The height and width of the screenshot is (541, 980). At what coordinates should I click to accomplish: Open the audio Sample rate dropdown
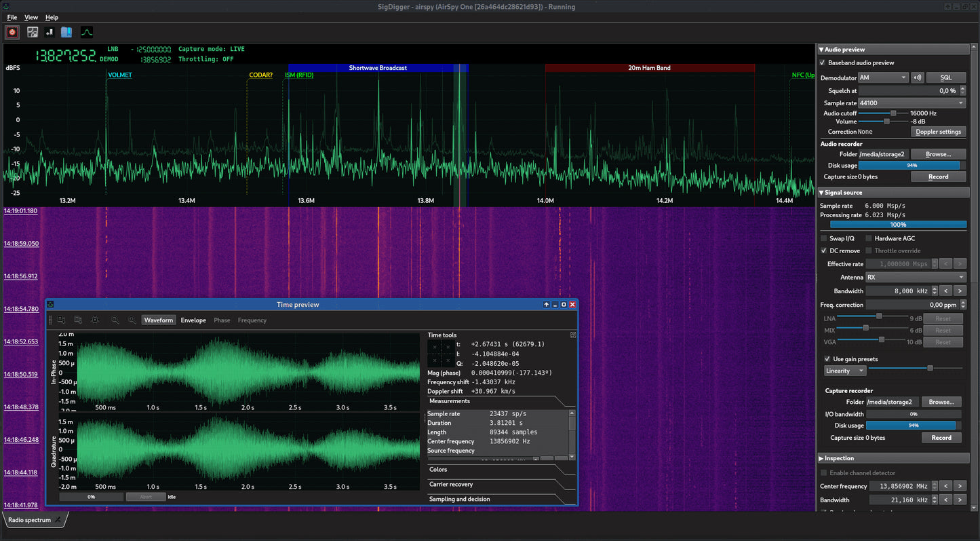(912, 103)
